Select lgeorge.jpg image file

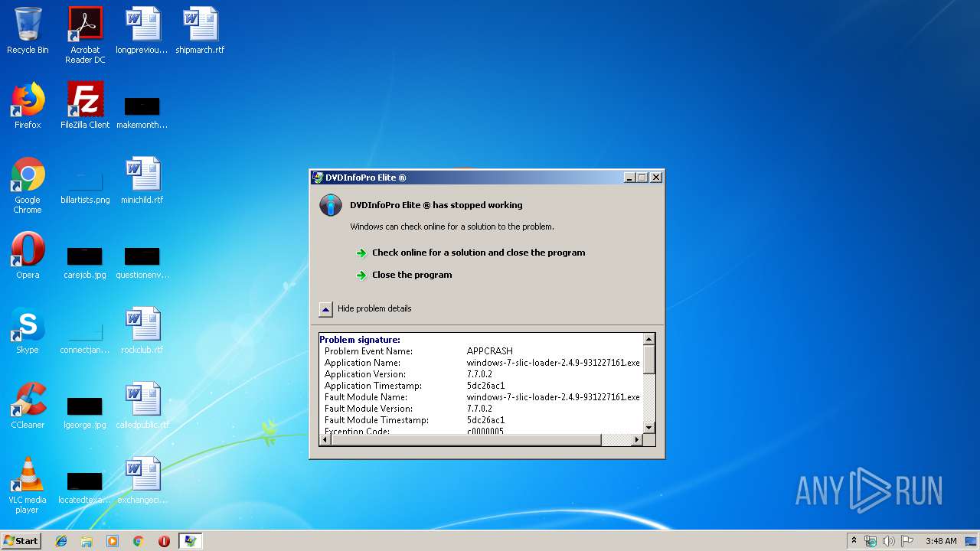(85, 412)
